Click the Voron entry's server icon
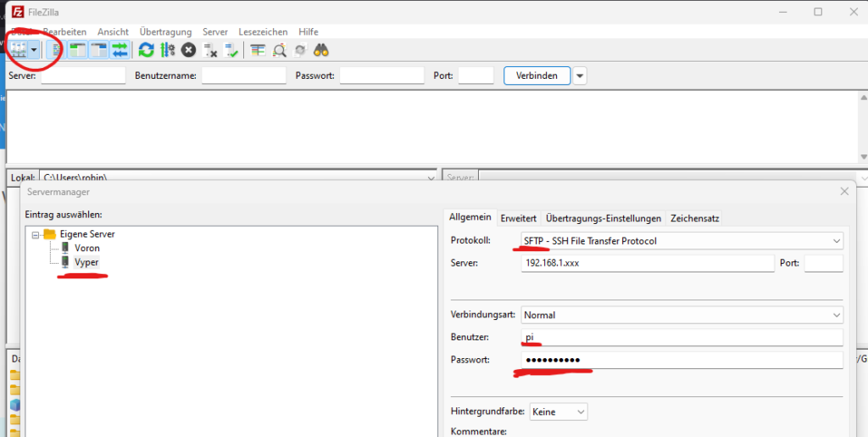This screenshot has height=437, width=868. pyautogui.click(x=65, y=248)
